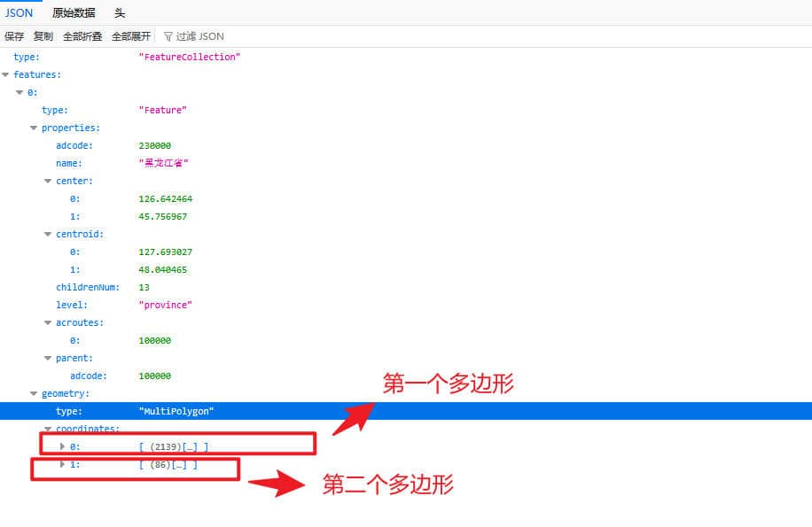812x527 pixels.
Task: Click the 复制 button
Action: (x=43, y=36)
